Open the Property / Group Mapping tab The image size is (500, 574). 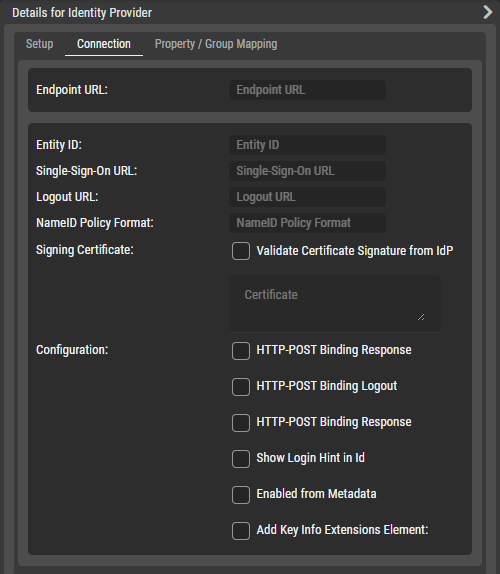(x=216, y=44)
